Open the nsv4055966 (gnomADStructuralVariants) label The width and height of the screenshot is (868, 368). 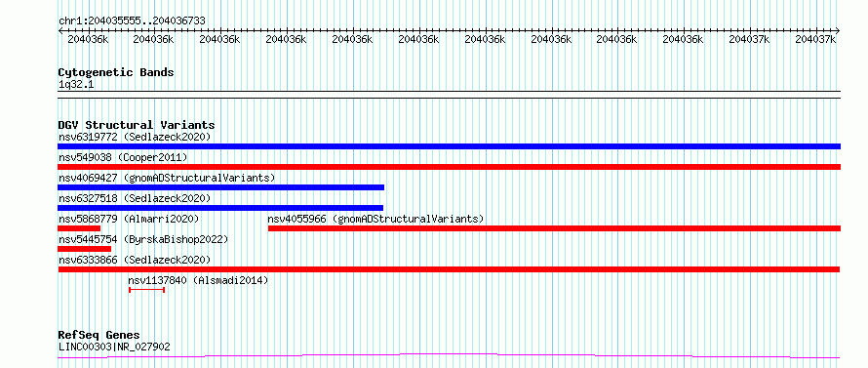click(375, 219)
